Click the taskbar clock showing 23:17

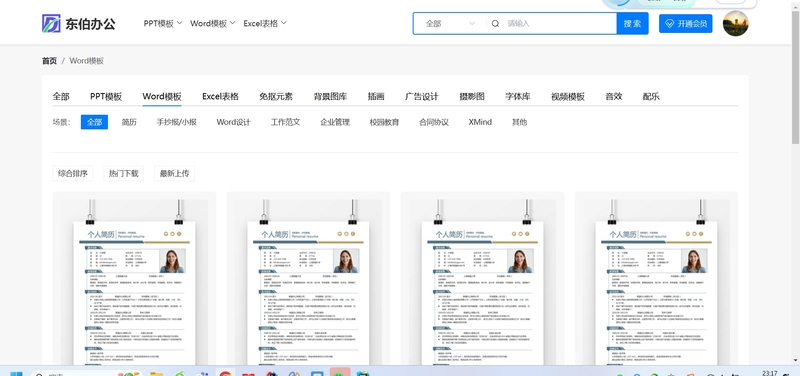[769, 373]
